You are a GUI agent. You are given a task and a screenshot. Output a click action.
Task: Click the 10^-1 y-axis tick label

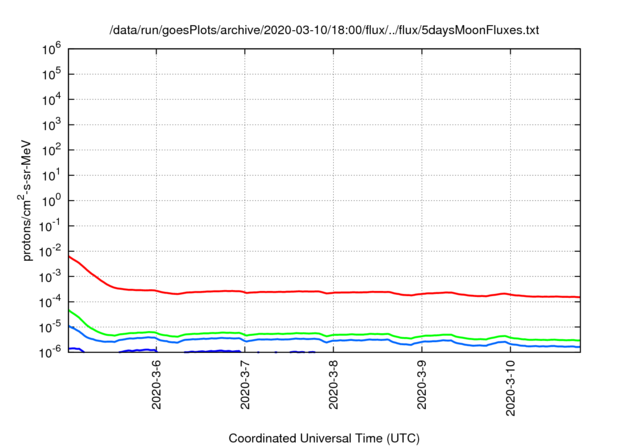(50, 226)
